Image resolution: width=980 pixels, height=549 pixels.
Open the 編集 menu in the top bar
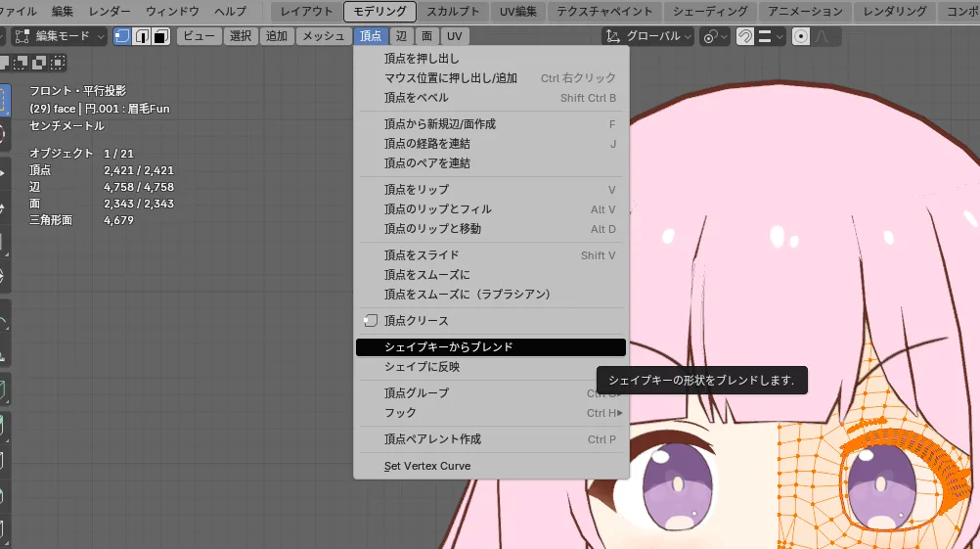click(63, 12)
